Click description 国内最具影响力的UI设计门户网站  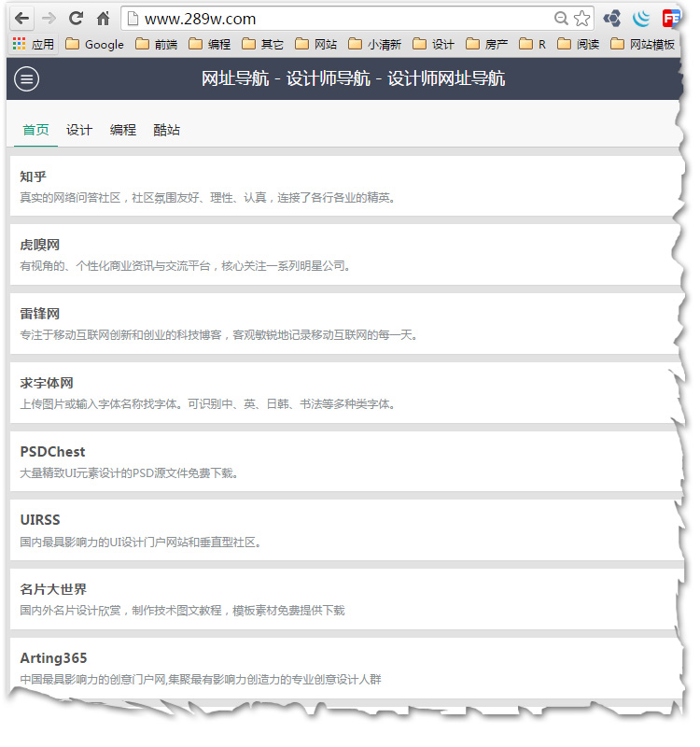coord(141,542)
